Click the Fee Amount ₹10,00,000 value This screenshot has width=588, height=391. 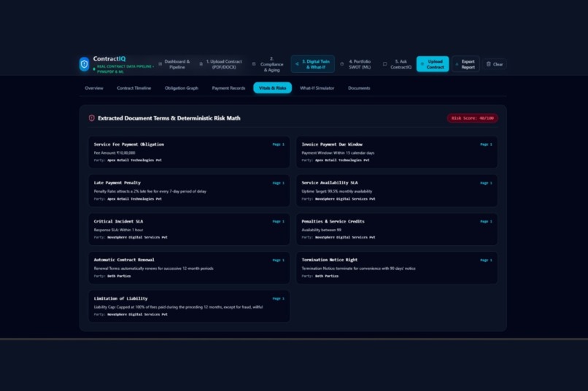point(115,153)
